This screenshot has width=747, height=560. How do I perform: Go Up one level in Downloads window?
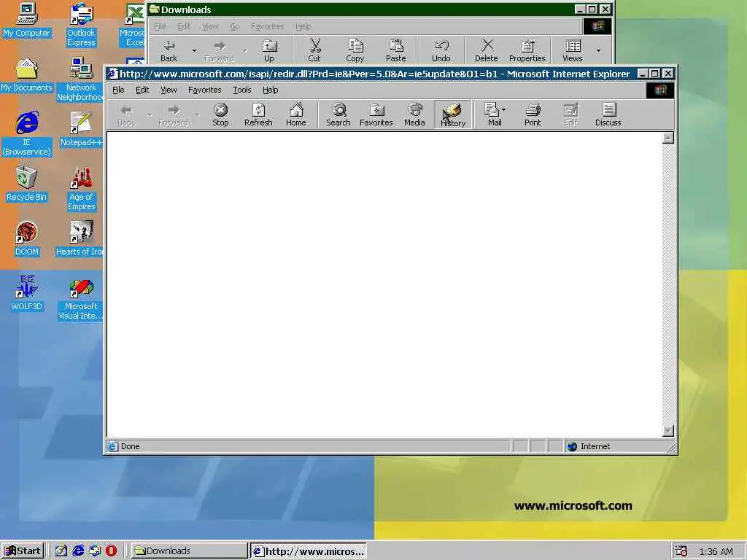tap(269, 50)
